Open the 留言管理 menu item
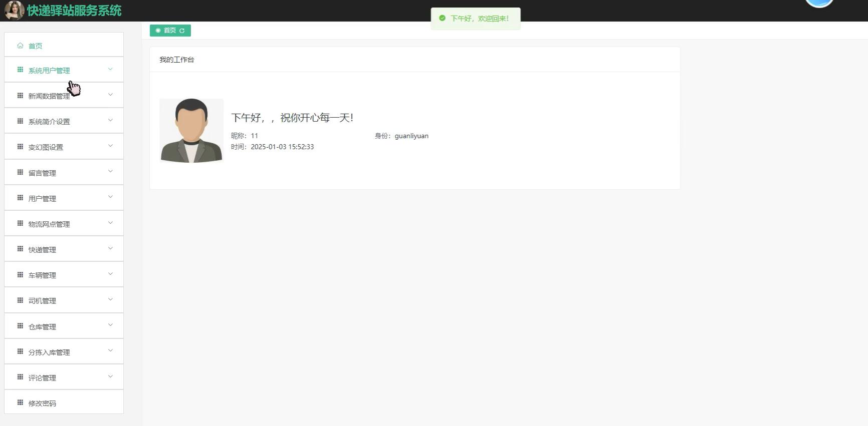Viewport: 868px width, 426px height. pyautogui.click(x=64, y=172)
